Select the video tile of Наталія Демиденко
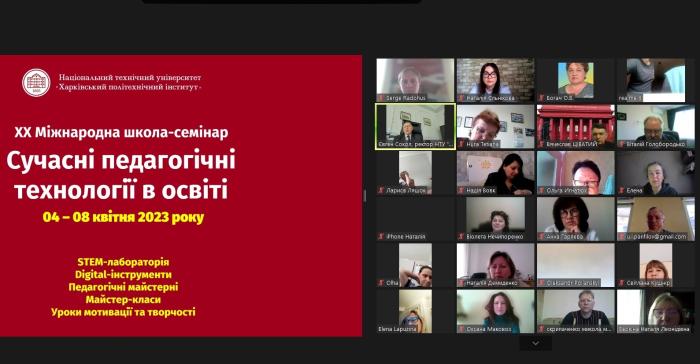The height and width of the screenshot is (364, 700). pos(496,265)
